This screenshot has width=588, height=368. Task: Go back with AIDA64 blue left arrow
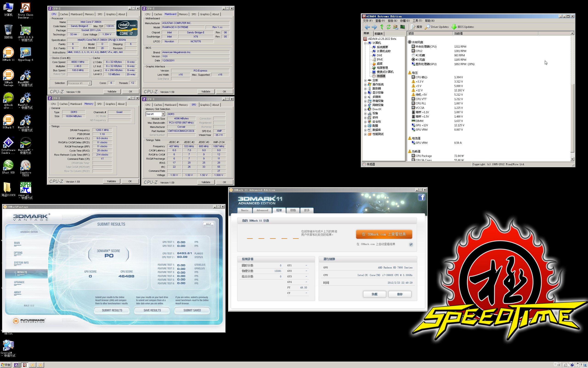367,27
